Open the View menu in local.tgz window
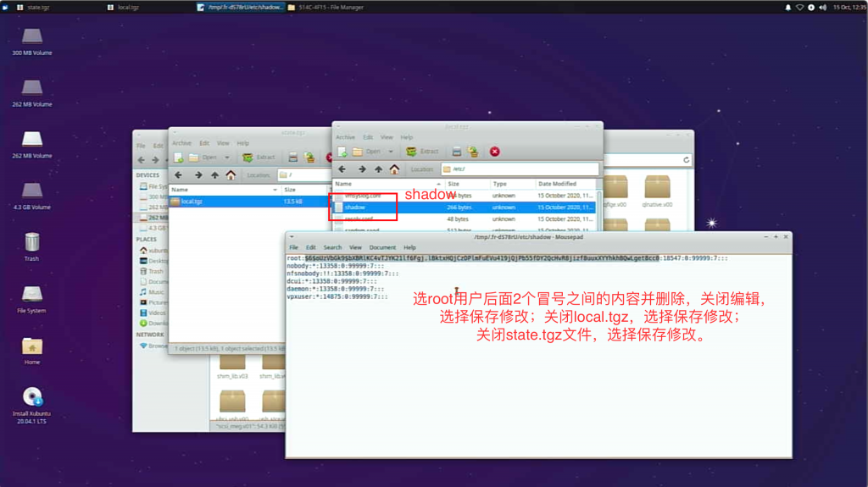The height and width of the screenshot is (487, 868). (387, 137)
